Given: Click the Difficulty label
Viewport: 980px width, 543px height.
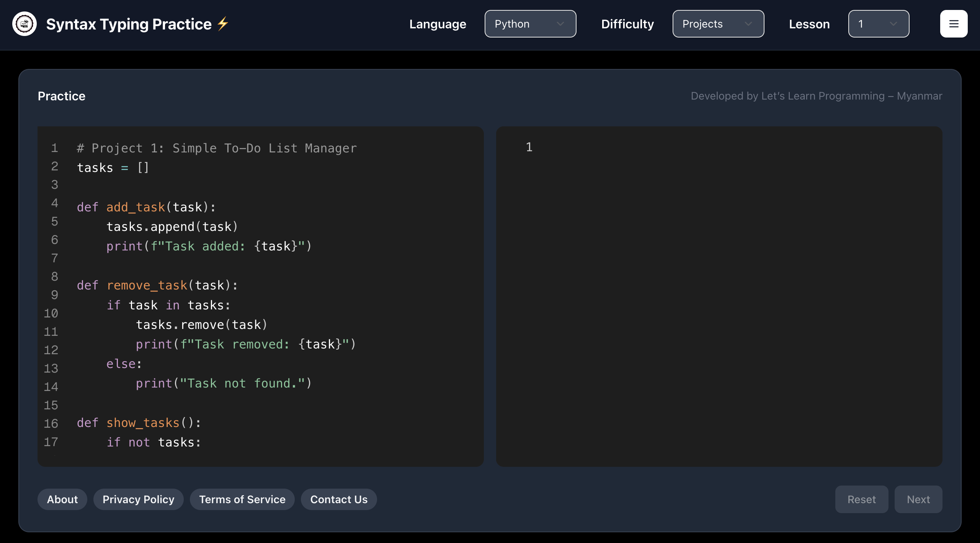Looking at the screenshot, I should (x=627, y=24).
